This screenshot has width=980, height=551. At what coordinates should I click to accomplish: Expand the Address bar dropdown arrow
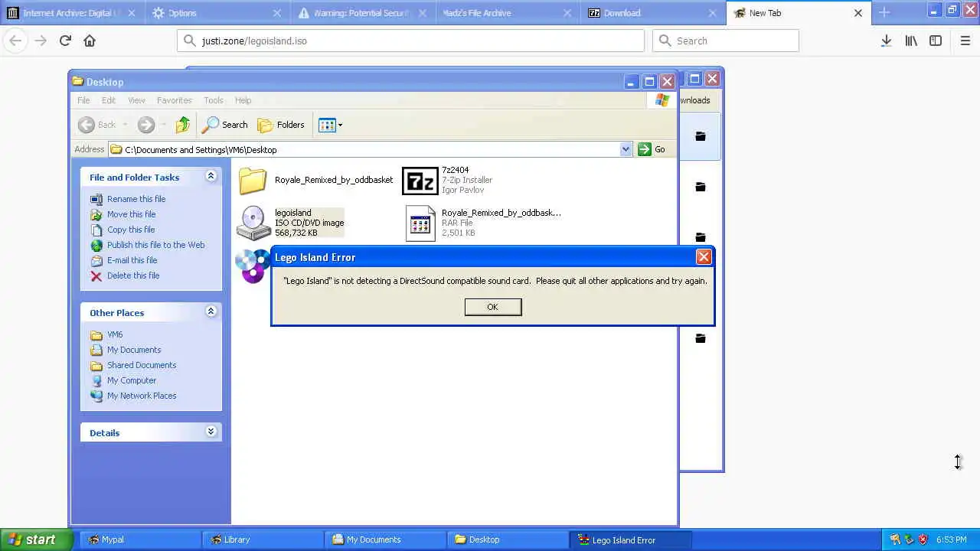click(626, 149)
